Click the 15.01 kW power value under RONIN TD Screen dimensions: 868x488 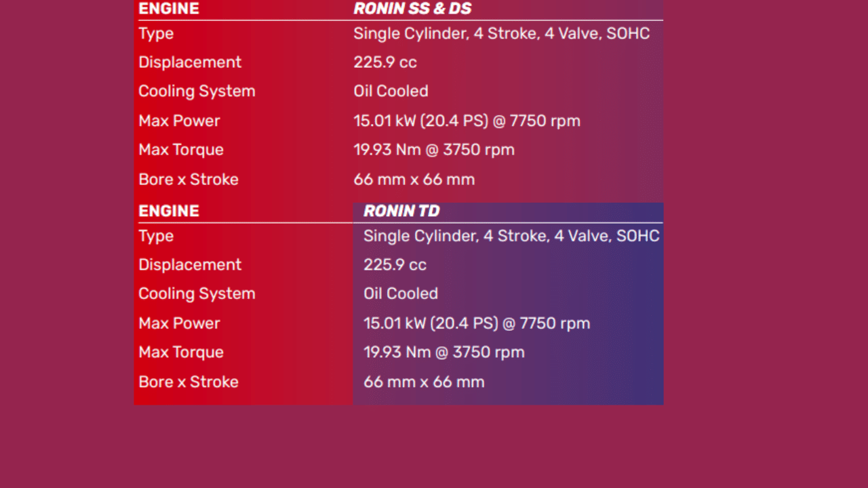(x=477, y=323)
